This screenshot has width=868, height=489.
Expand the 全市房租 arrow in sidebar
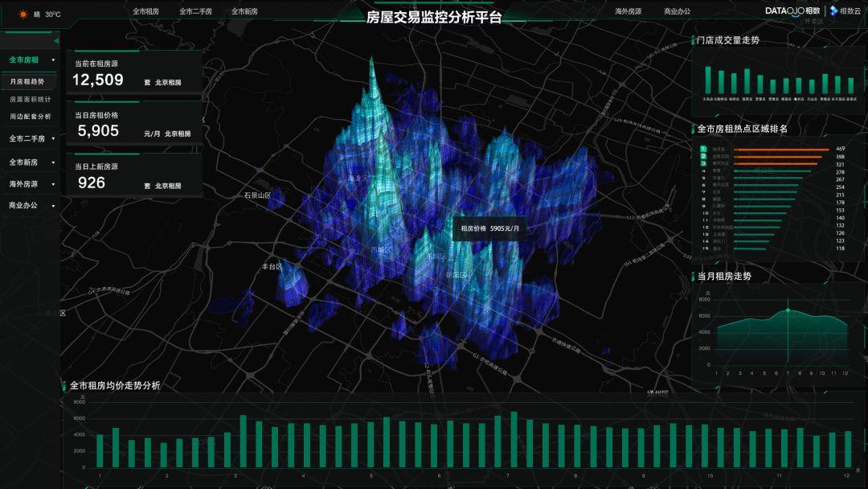pos(53,60)
